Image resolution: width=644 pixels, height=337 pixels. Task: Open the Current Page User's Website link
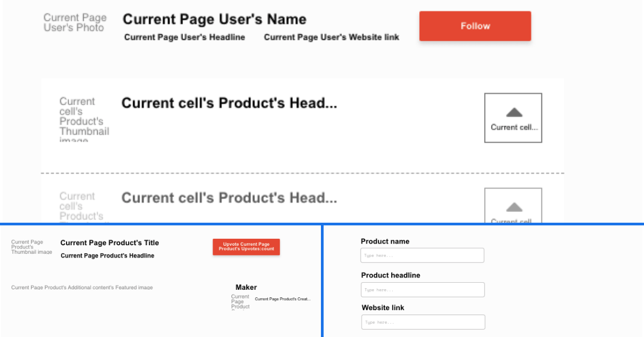click(331, 37)
